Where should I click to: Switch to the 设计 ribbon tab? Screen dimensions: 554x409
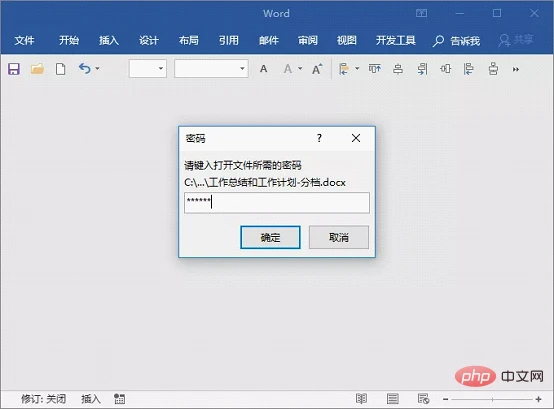pos(149,41)
